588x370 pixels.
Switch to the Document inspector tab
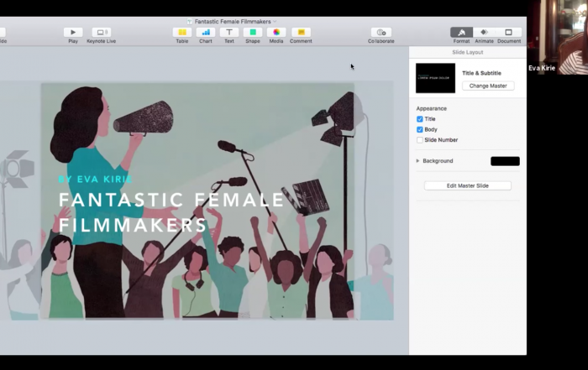[509, 32]
